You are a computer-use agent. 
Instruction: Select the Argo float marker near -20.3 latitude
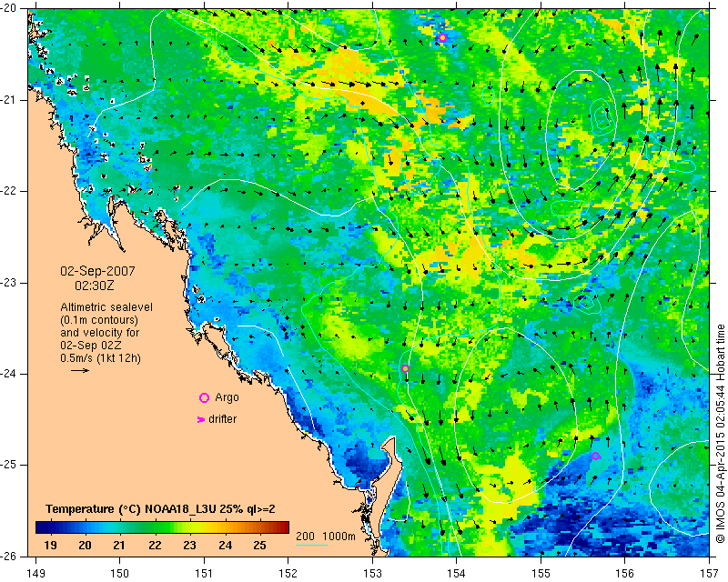(x=442, y=37)
